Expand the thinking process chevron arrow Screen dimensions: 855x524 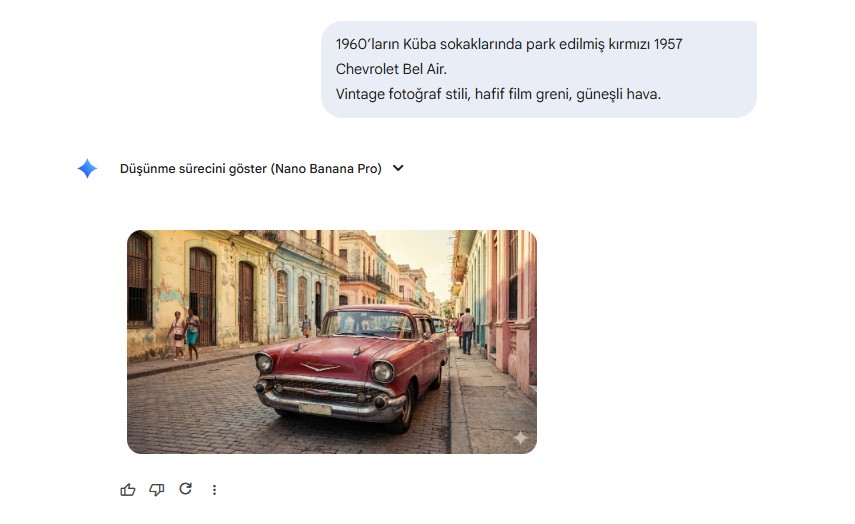point(398,168)
